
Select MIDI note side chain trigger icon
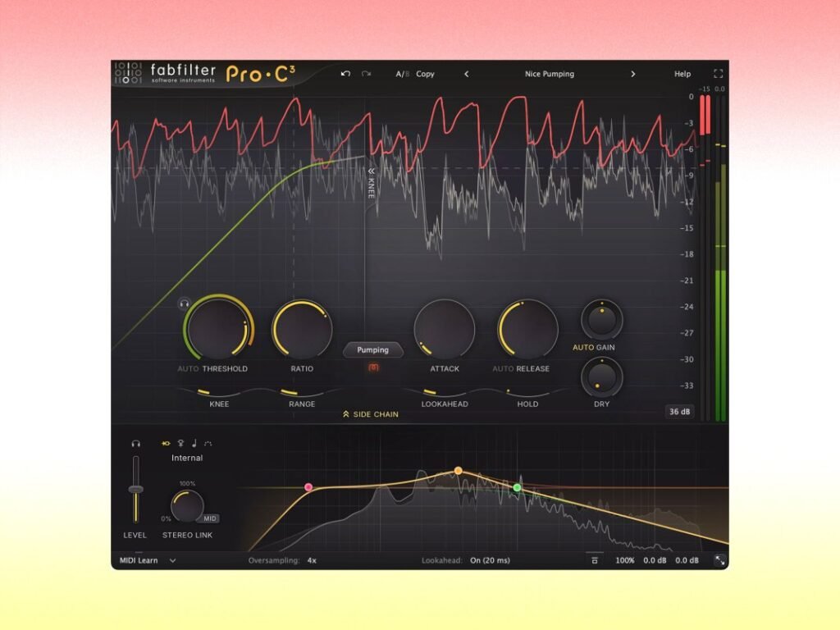tap(194, 443)
